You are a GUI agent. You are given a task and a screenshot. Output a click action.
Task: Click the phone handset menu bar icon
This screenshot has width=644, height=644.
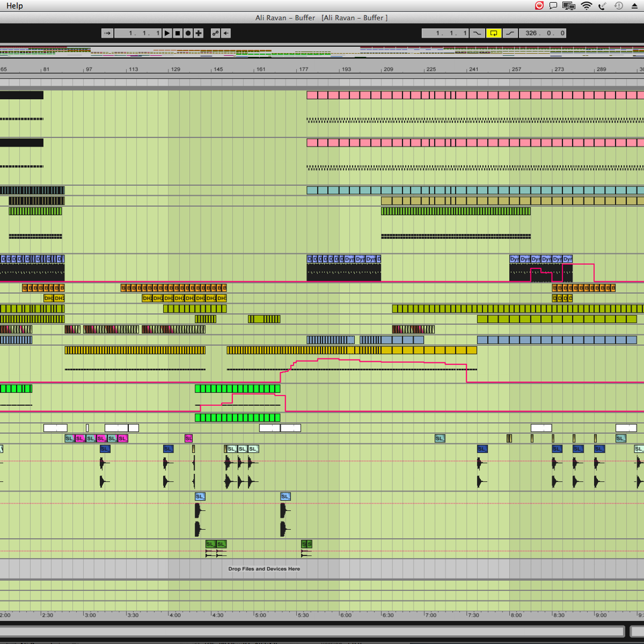coord(602,6)
